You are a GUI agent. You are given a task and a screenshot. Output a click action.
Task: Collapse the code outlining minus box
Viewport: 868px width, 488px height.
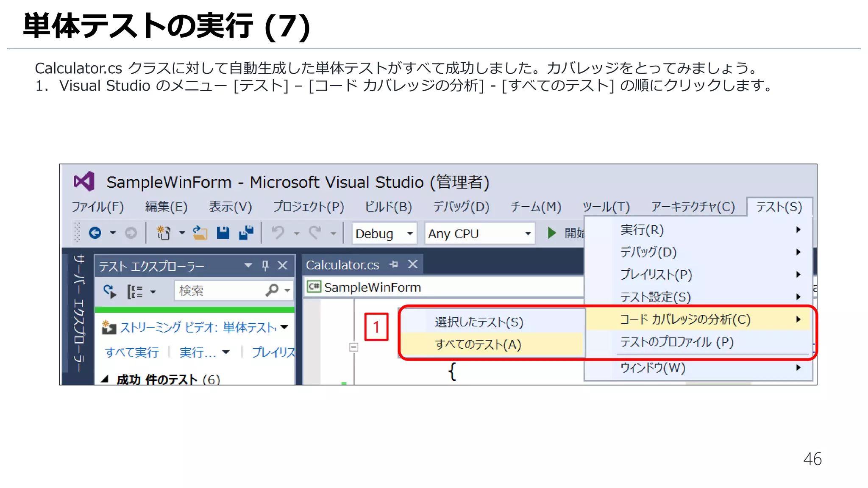click(x=353, y=347)
